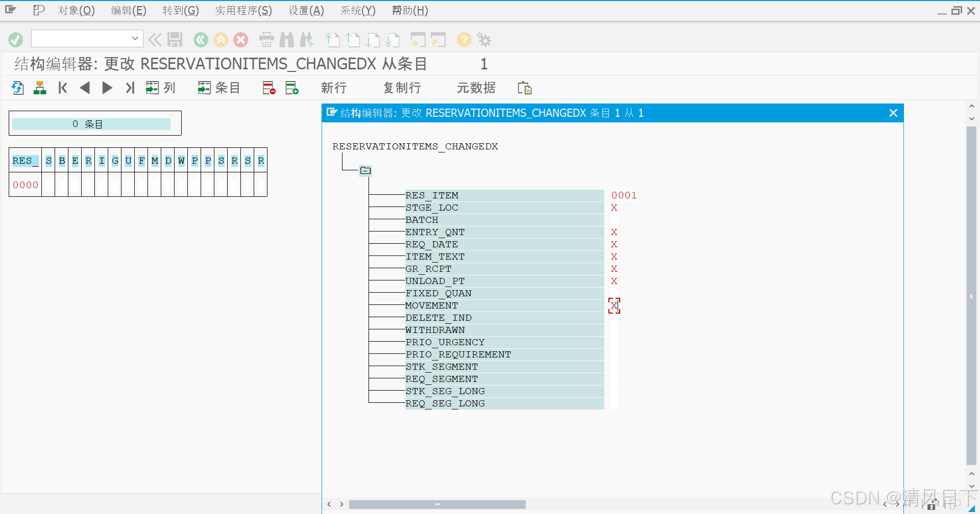
Task: Click the 复制行 button
Action: [402, 88]
